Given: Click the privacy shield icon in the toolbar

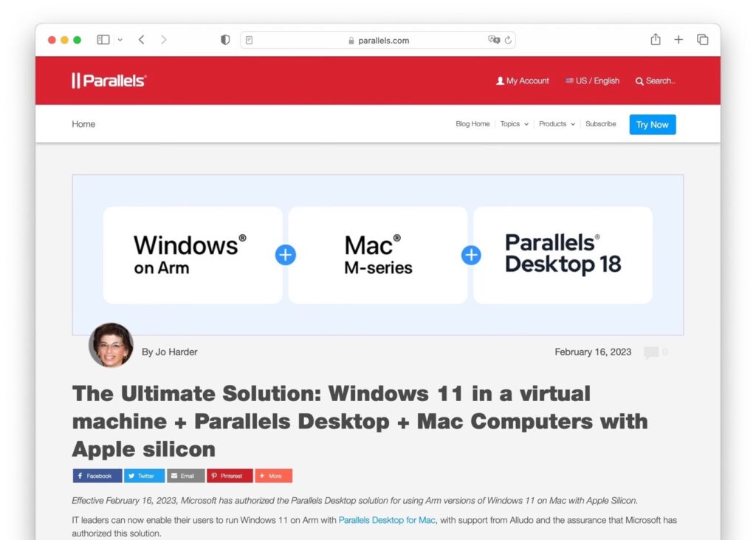Looking at the screenshot, I should click(224, 40).
